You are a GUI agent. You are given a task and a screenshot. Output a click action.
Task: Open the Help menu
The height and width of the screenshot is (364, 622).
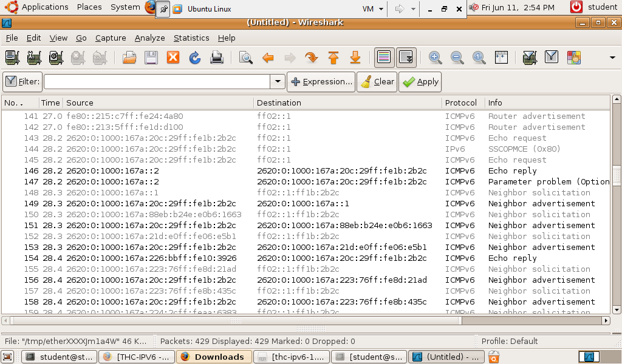coord(227,38)
